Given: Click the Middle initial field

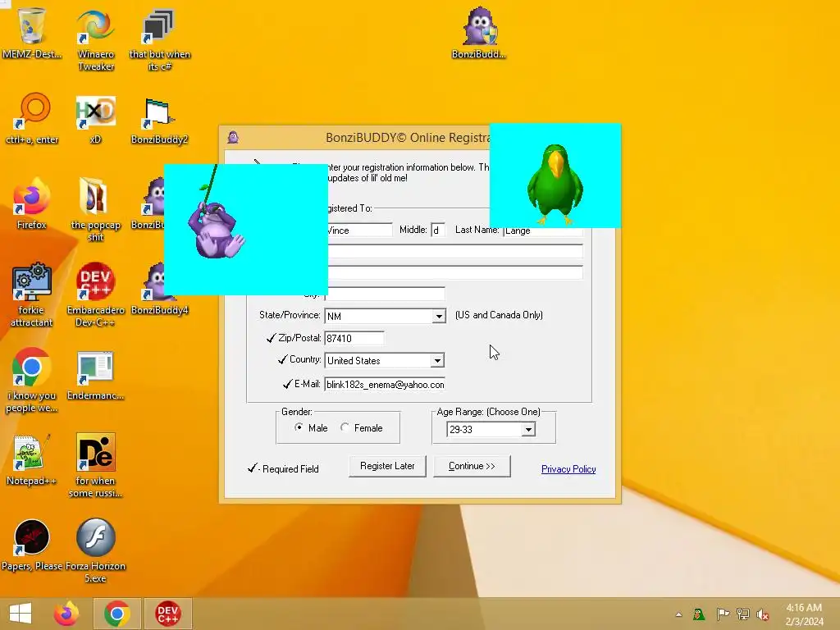Looking at the screenshot, I should pyautogui.click(x=437, y=231).
